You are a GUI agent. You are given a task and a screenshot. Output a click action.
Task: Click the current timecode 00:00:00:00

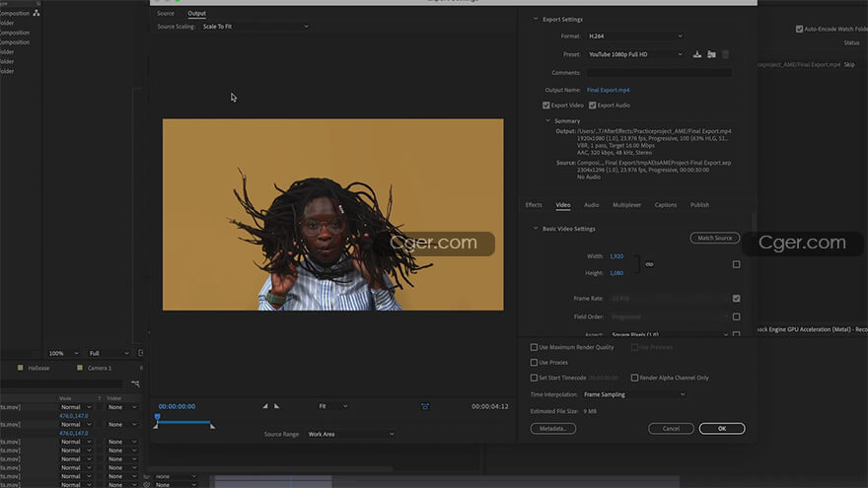click(x=177, y=406)
